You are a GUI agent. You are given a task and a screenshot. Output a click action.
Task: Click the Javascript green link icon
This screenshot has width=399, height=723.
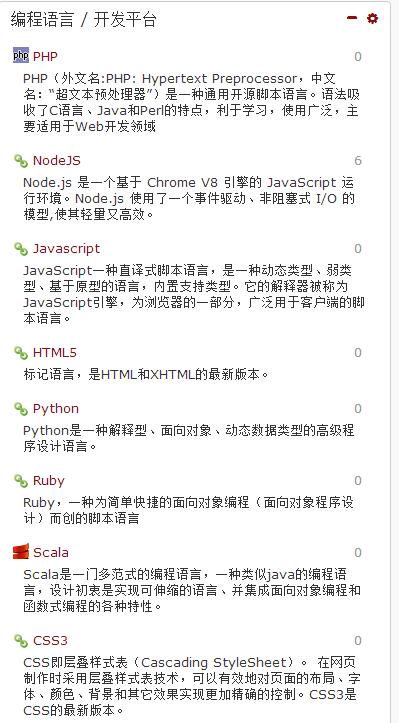(21, 248)
